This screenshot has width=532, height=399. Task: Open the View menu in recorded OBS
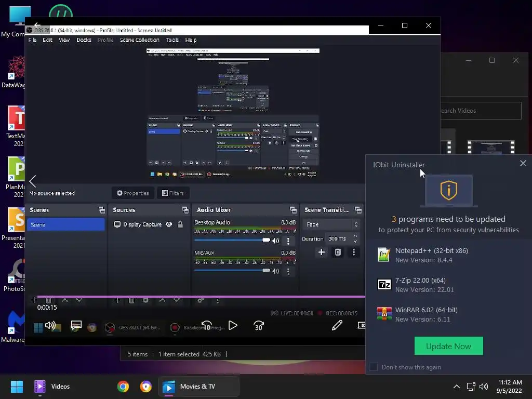pyautogui.click(x=64, y=40)
